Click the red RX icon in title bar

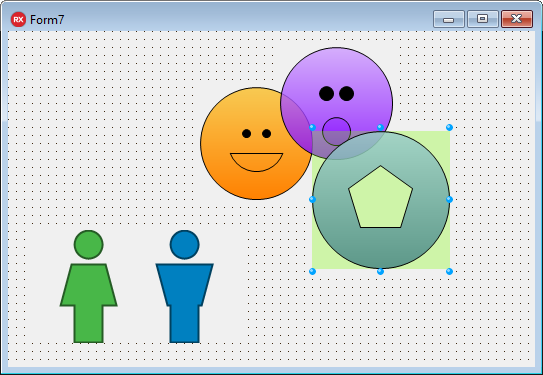[x=18, y=19]
